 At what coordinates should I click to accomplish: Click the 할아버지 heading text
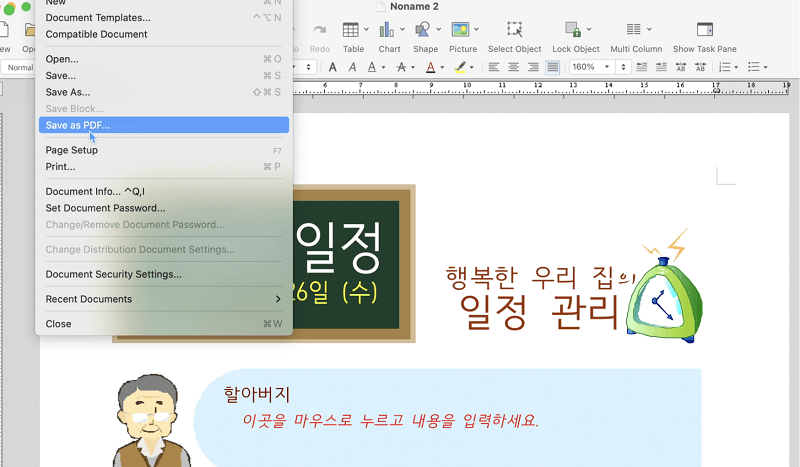[x=257, y=394]
